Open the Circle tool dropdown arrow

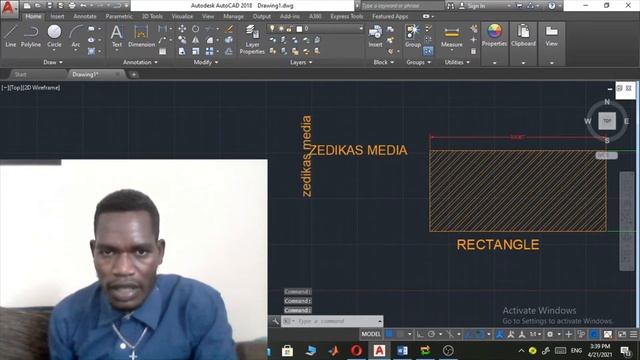tap(54, 50)
